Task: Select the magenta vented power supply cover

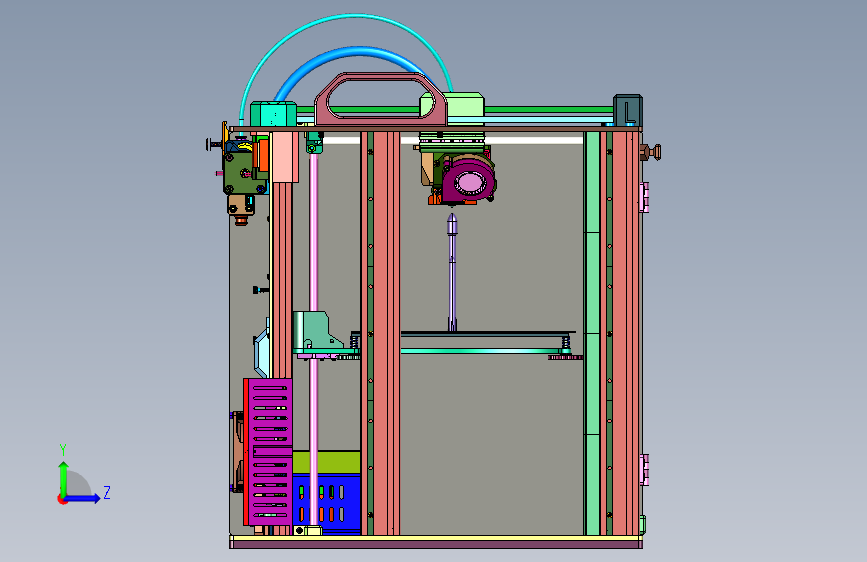Action: click(270, 451)
